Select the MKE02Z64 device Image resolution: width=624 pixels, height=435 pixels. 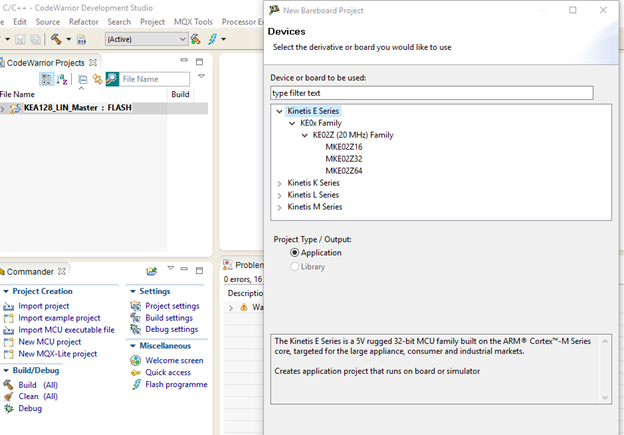pos(344,171)
